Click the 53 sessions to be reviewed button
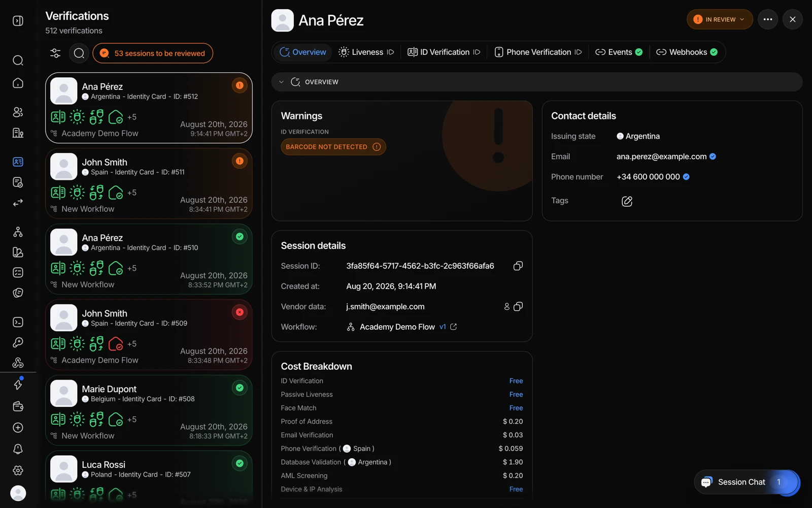This screenshot has width=812, height=508. (153, 53)
